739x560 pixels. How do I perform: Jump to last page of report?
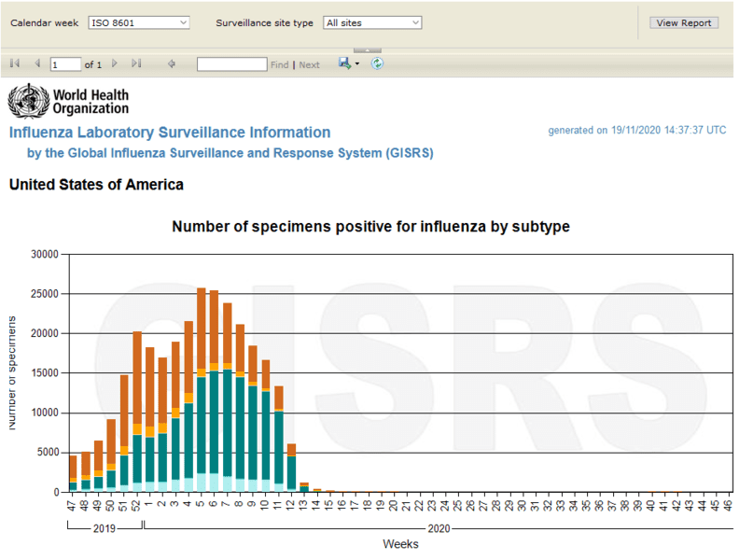tap(136, 63)
